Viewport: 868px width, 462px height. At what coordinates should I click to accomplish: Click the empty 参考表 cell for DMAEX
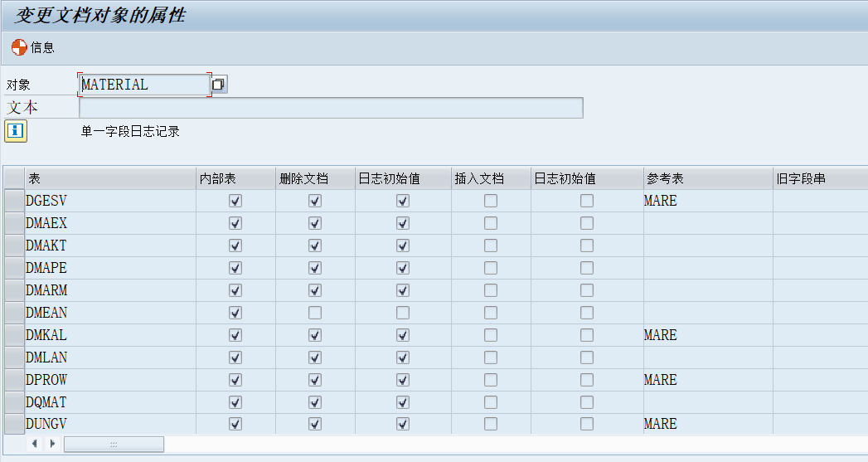click(708, 223)
